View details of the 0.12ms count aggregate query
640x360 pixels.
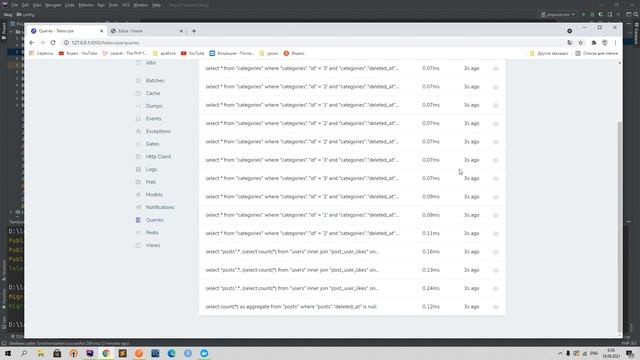[496, 307]
